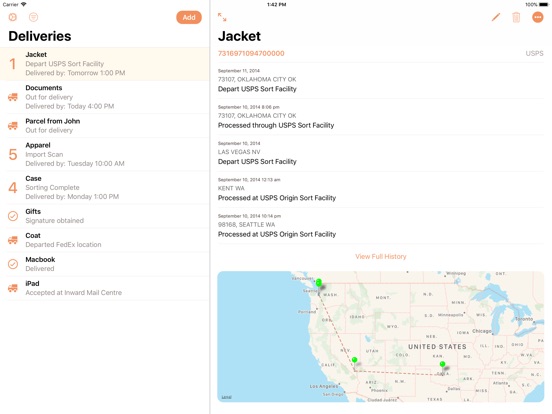Viewport: 552px width, 414px height.
Task: Tap the Add button
Action: click(189, 17)
